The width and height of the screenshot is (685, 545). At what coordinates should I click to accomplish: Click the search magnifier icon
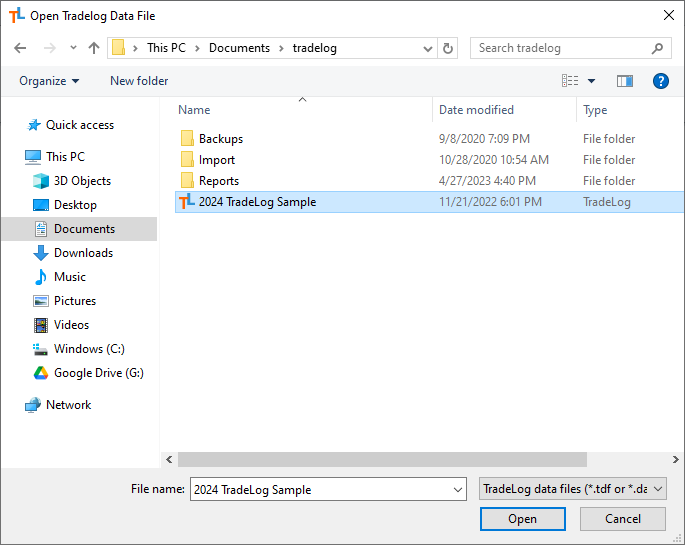tap(657, 48)
